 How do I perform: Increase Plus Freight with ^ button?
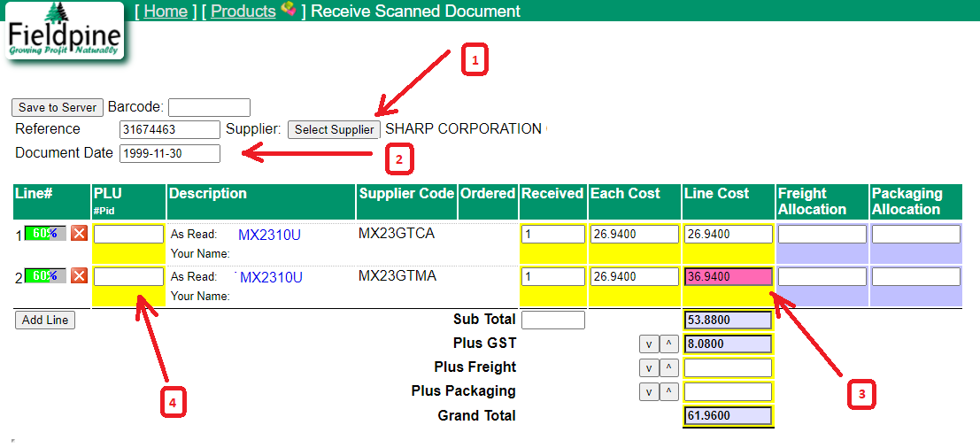(x=668, y=368)
